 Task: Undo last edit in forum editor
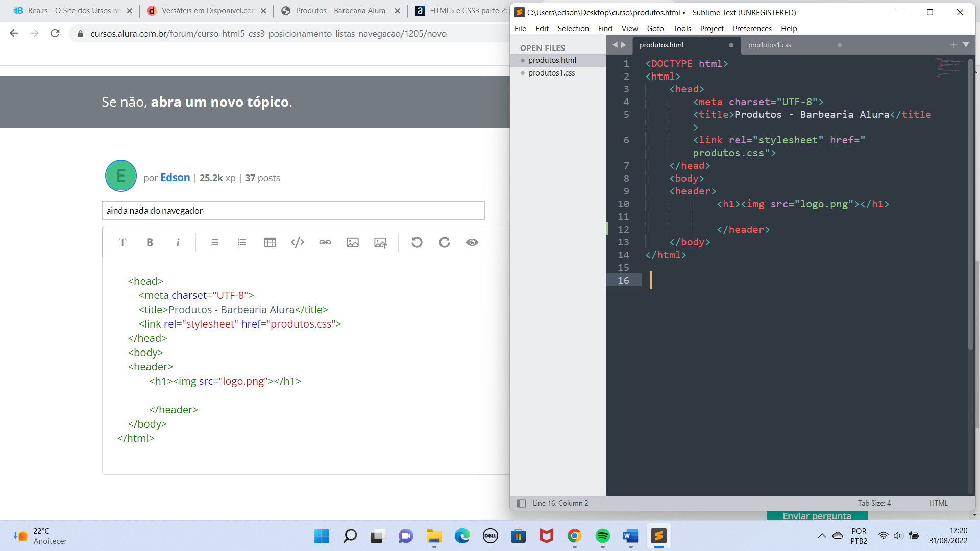[417, 242]
